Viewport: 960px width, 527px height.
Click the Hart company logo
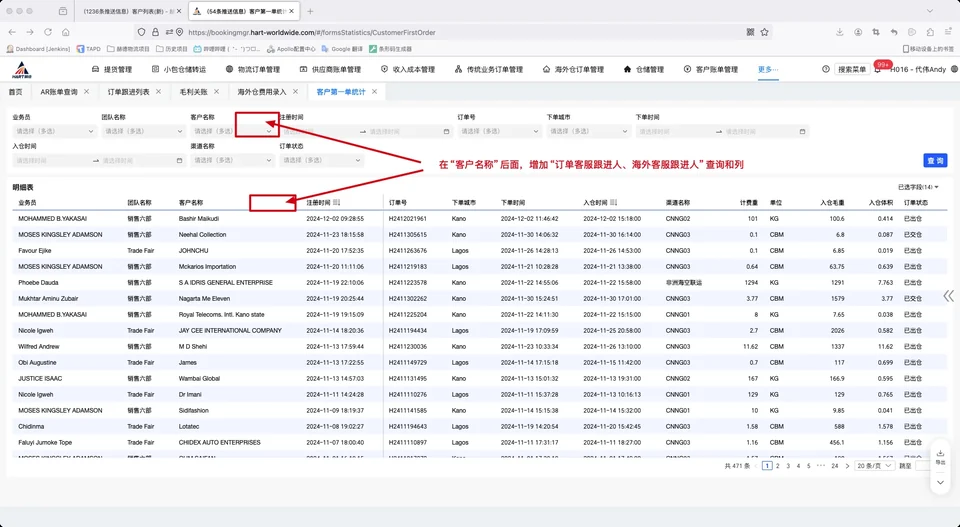(22, 69)
